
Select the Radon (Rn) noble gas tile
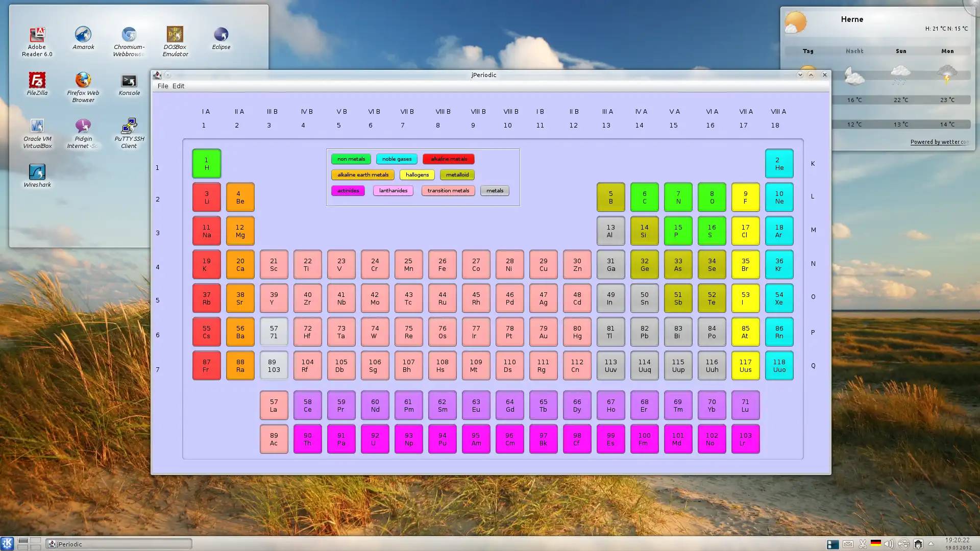click(779, 332)
